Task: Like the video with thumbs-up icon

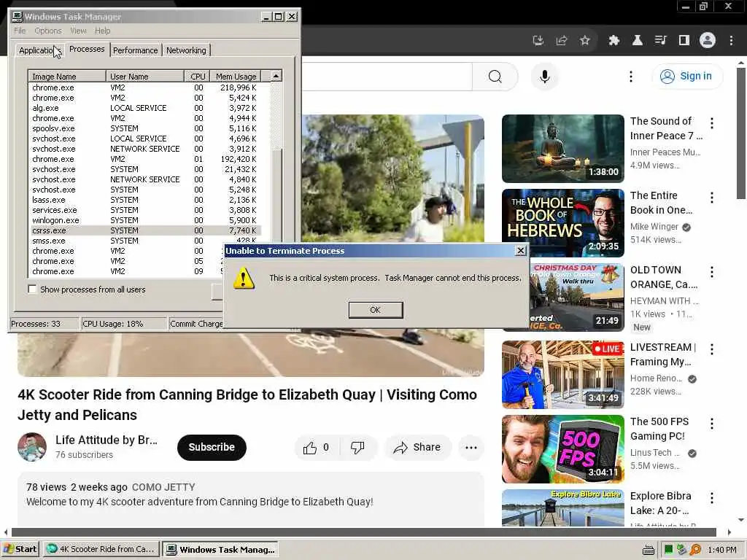Action: [317, 447]
